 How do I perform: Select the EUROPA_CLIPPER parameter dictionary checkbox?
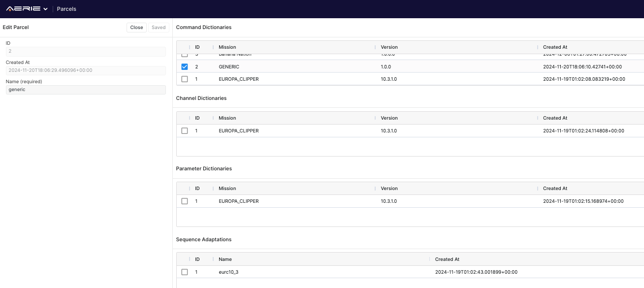[x=184, y=201]
